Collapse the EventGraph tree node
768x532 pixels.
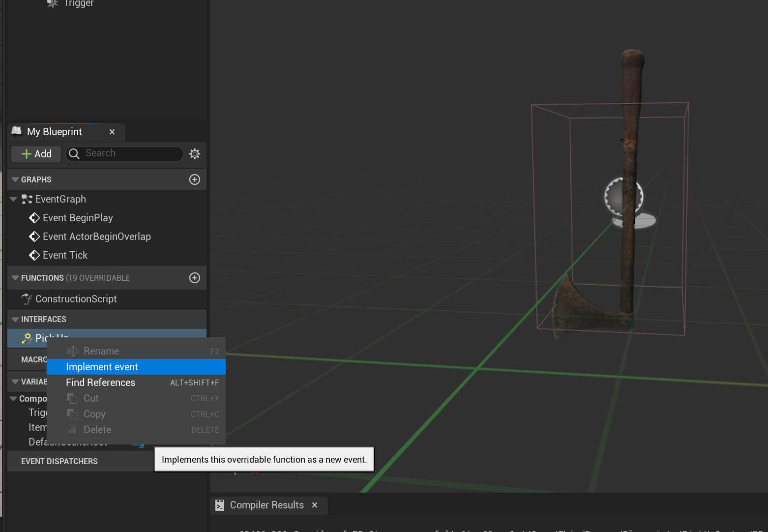[x=13, y=199]
